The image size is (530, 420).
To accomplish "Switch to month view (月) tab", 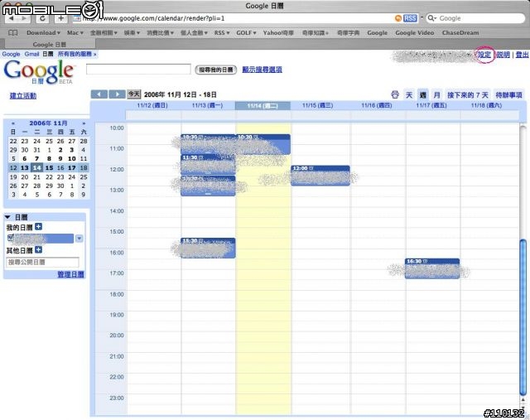I will coord(436,95).
